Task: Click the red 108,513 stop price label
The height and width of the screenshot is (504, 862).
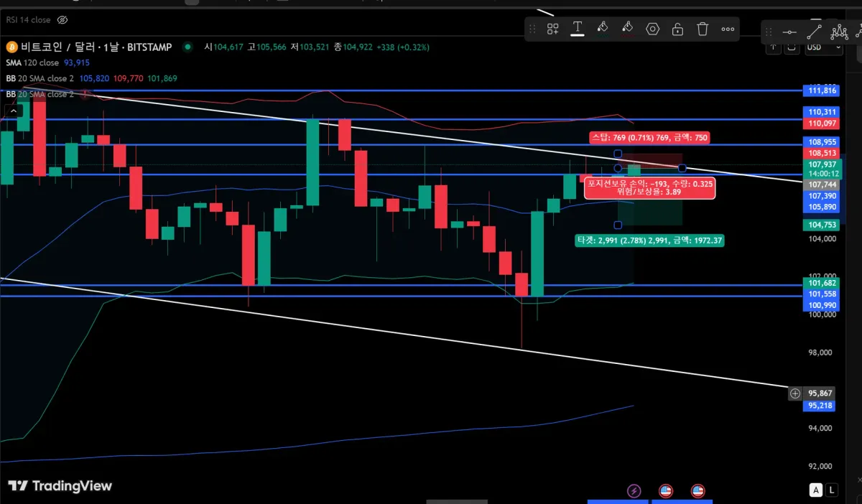Action: coord(822,153)
